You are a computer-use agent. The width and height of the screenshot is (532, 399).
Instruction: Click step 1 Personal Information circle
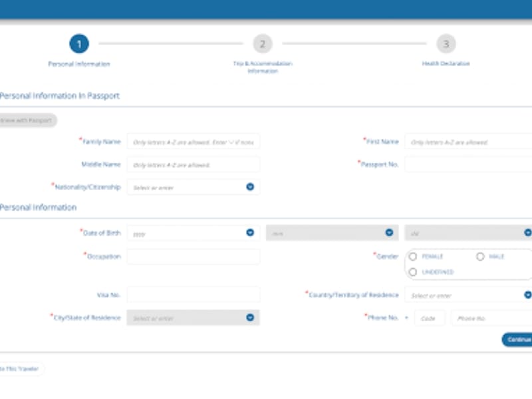(78, 44)
